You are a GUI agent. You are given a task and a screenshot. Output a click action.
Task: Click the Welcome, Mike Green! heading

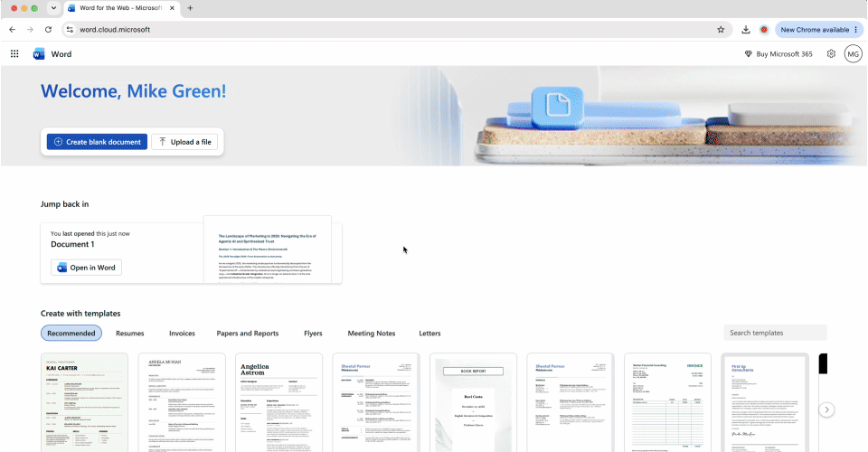[x=134, y=90]
